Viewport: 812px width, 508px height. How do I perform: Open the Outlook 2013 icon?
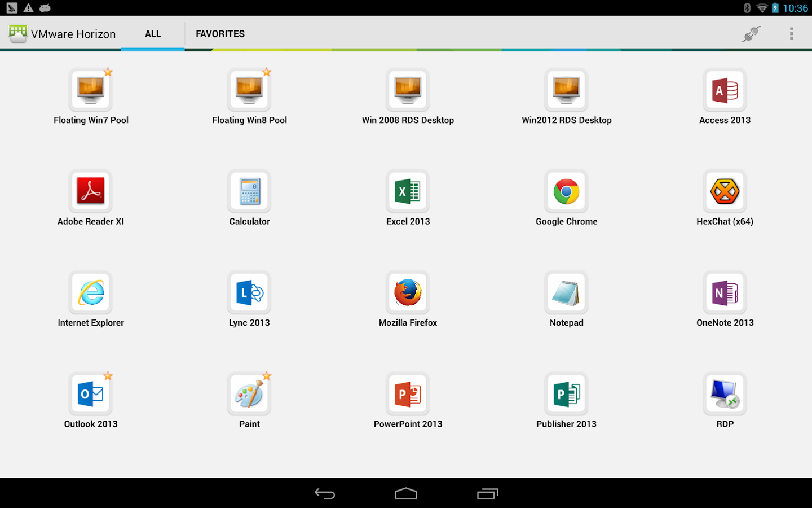[91, 394]
